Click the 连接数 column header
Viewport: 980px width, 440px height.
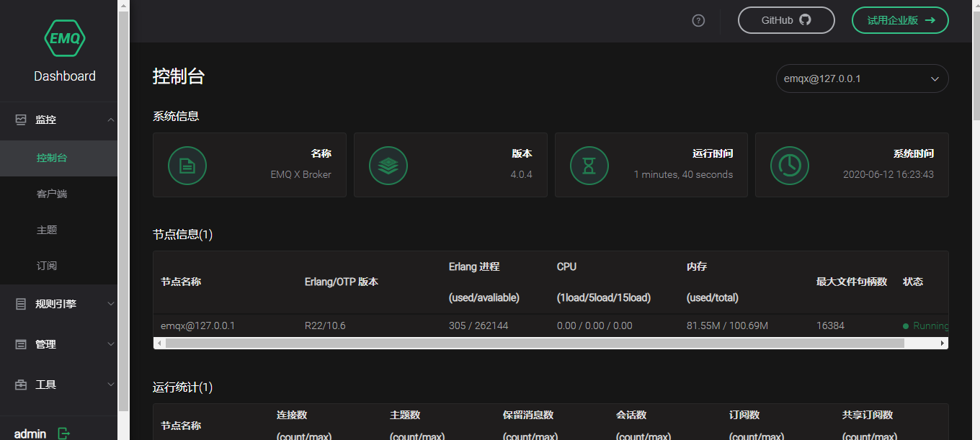[x=292, y=415]
